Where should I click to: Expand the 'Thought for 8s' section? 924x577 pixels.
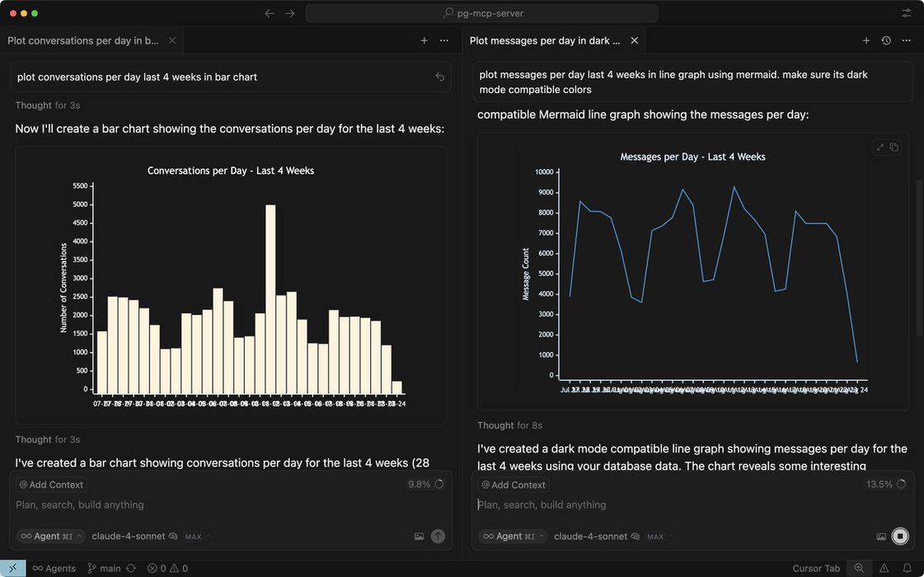tap(509, 425)
